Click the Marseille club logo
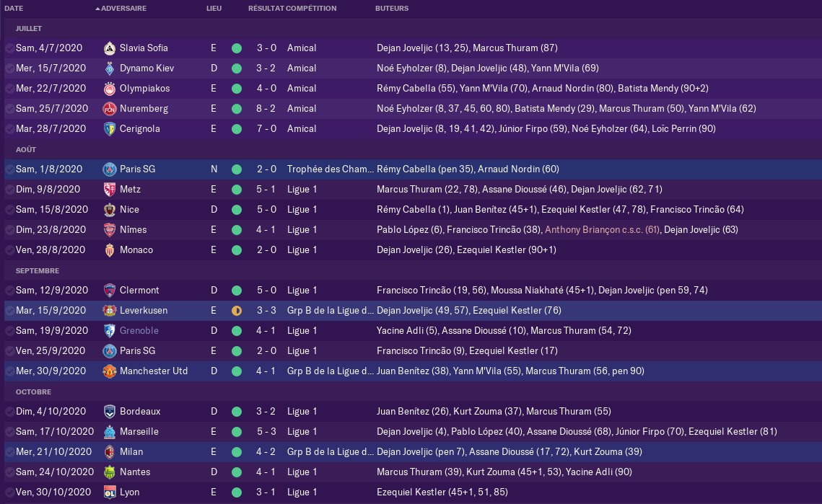The width and height of the screenshot is (822, 504). tap(109, 432)
